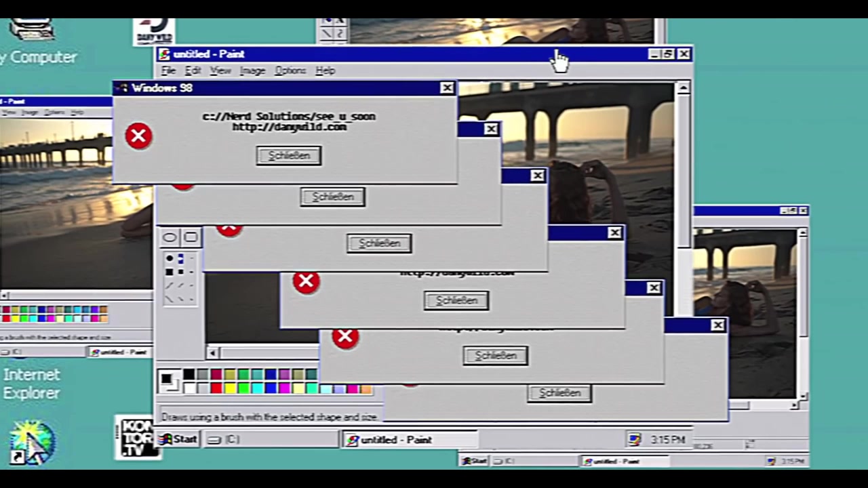Screen dimensions: 868x488
Task: Open the Options menu in Paint
Action: pyautogui.click(x=290, y=70)
